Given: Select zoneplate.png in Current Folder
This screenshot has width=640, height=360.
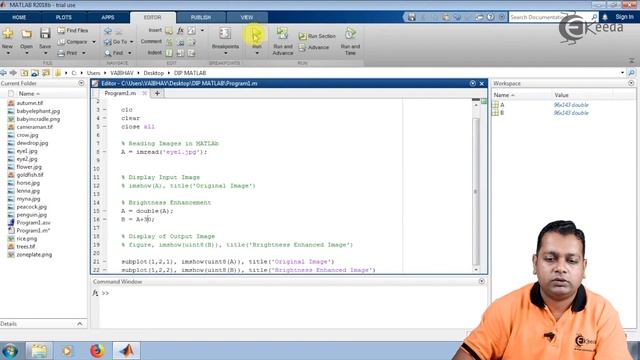Looking at the screenshot, I should tap(34, 255).
